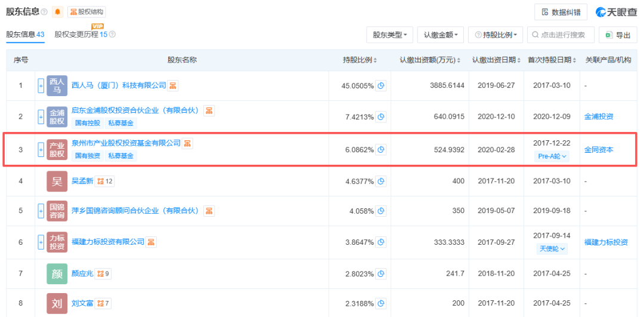Image resolution: width=644 pixels, height=317 pixels.
Task: Click pie chart icon next to 4.058%
Action: (x=381, y=211)
